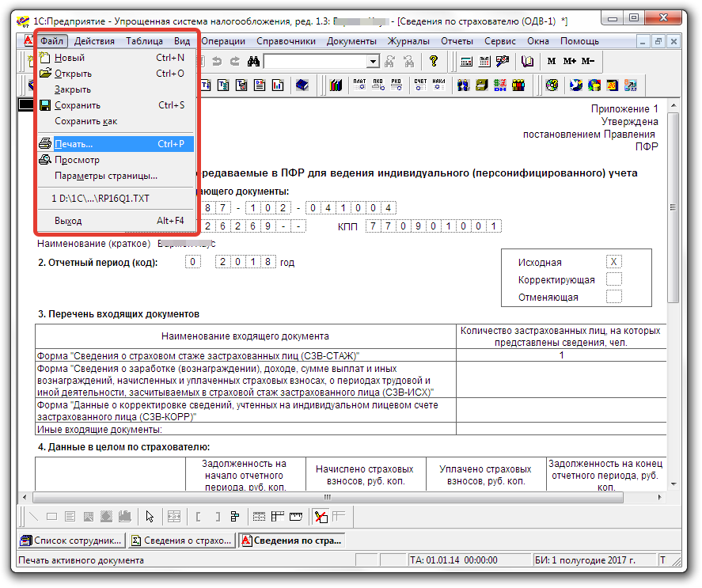Screen dimensions: 702x588
Task: Switch to Сведения по стра... window tab
Action: tap(292, 541)
